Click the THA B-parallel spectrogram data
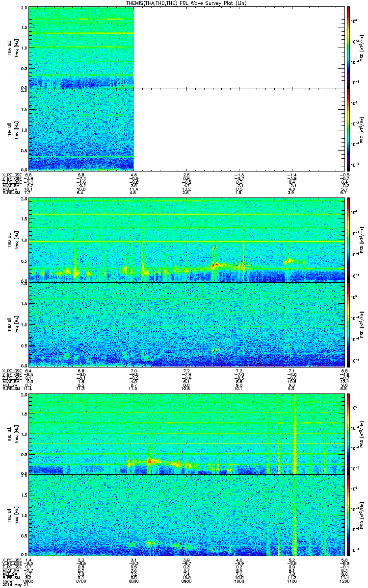Image resolution: width=368 pixels, height=588 pixels. [x=81, y=130]
